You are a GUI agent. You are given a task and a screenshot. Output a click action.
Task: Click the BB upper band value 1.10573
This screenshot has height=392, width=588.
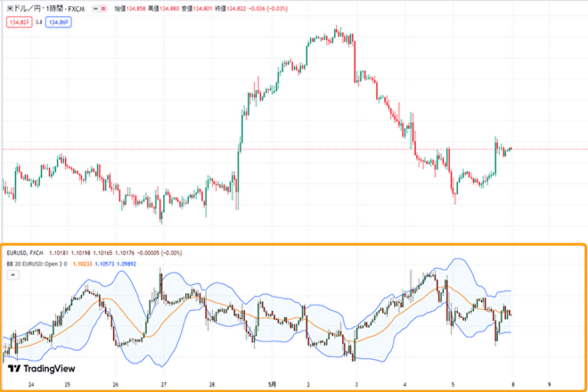[104, 263]
